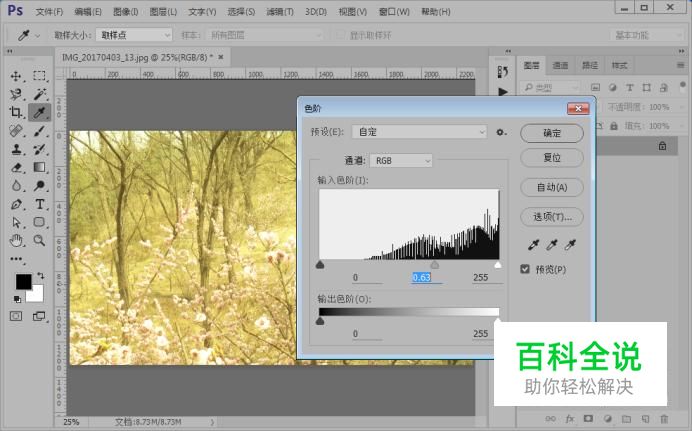The image size is (692, 431).
Task: Open the layer filter type dropdown
Action: [550, 88]
